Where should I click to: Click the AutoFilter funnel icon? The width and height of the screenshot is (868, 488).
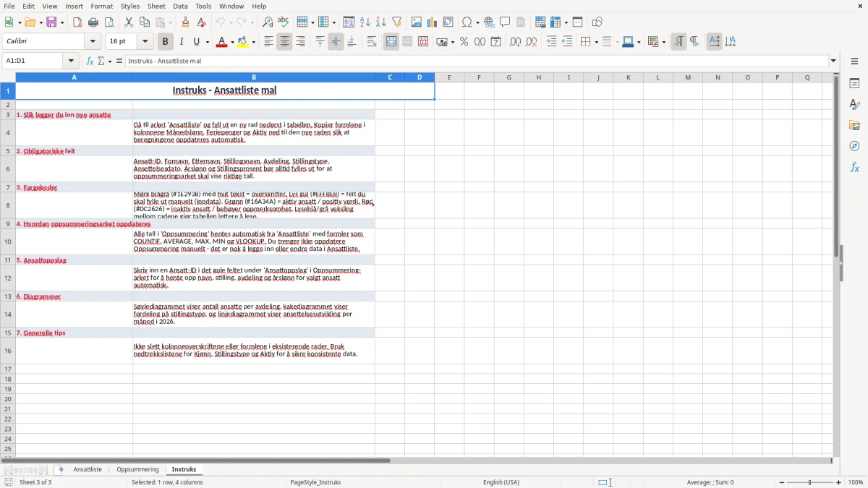(x=397, y=22)
